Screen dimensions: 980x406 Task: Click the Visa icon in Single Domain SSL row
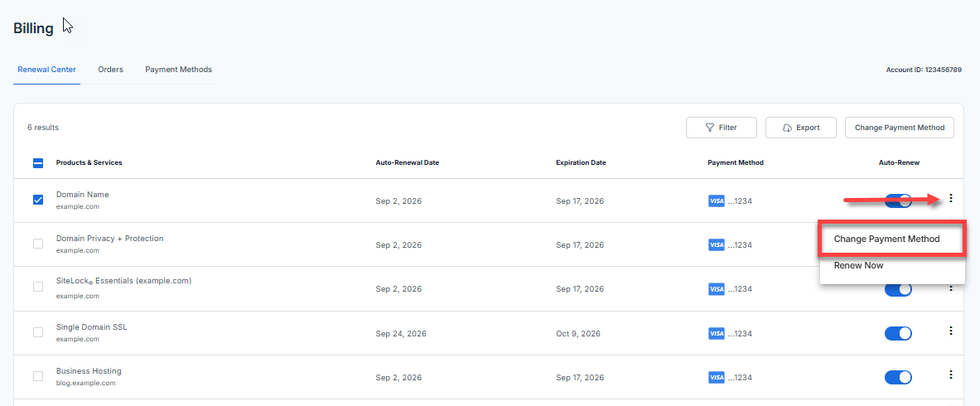(716, 333)
